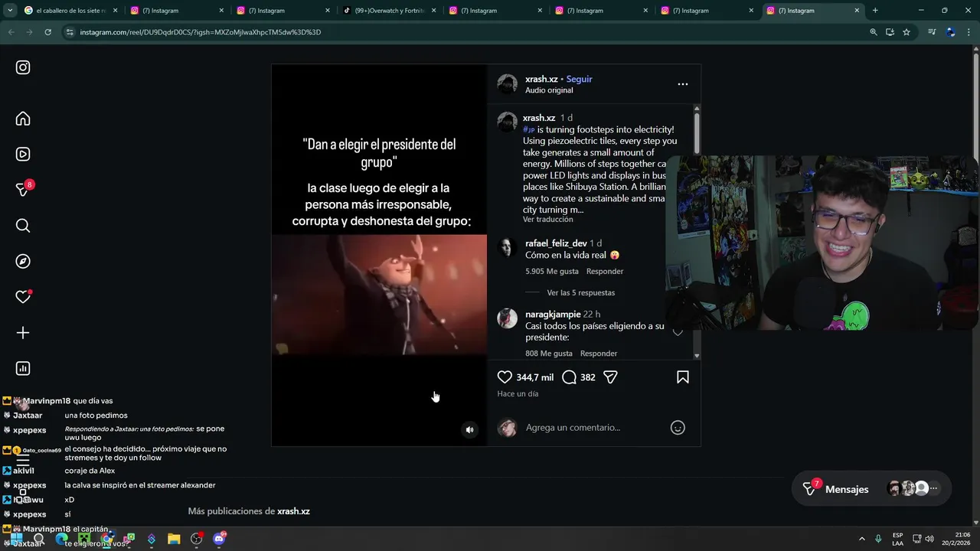Open the Notifications heart icon

coord(23,297)
